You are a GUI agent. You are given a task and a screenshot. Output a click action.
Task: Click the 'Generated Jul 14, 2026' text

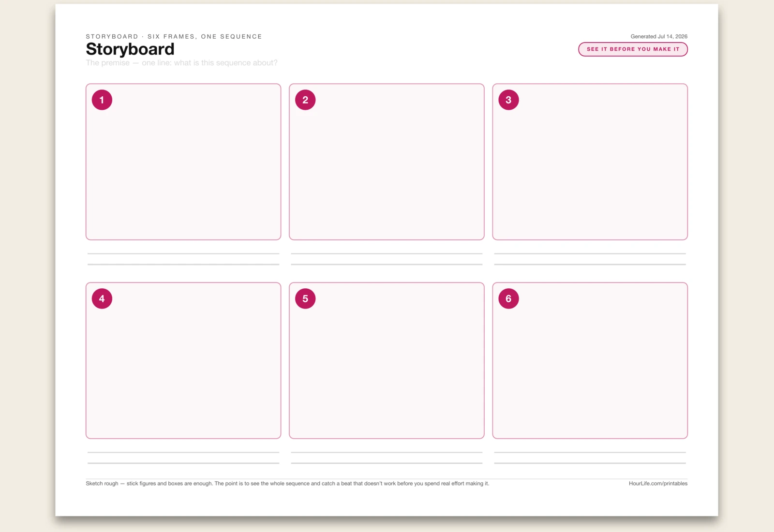coord(659,36)
